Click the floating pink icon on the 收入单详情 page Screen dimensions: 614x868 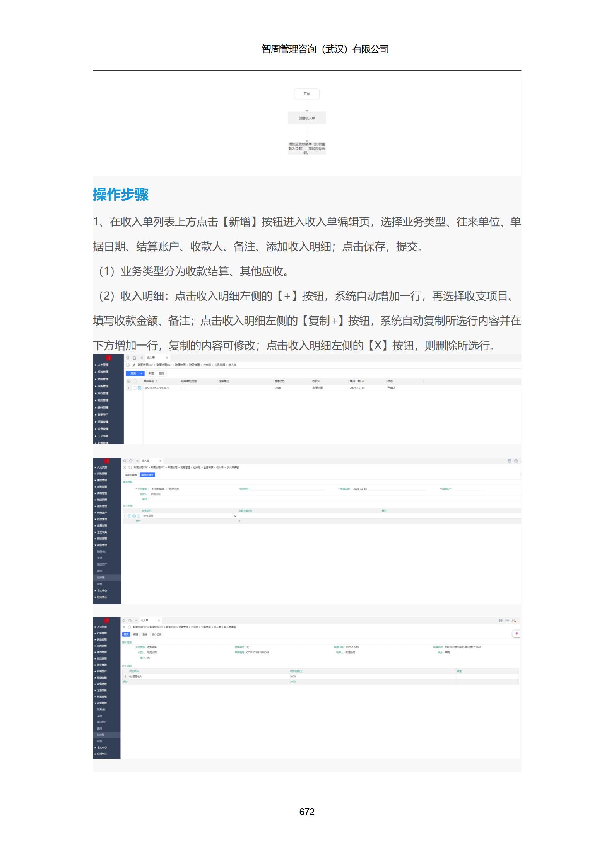coord(516,634)
